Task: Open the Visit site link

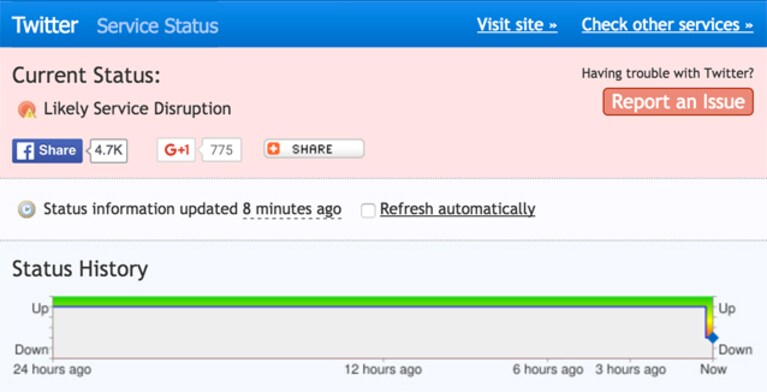Action: [517, 24]
